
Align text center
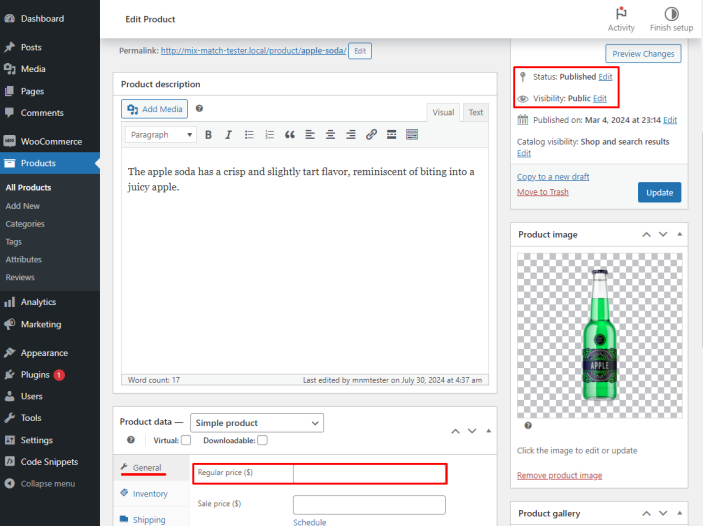[x=330, y=135]
